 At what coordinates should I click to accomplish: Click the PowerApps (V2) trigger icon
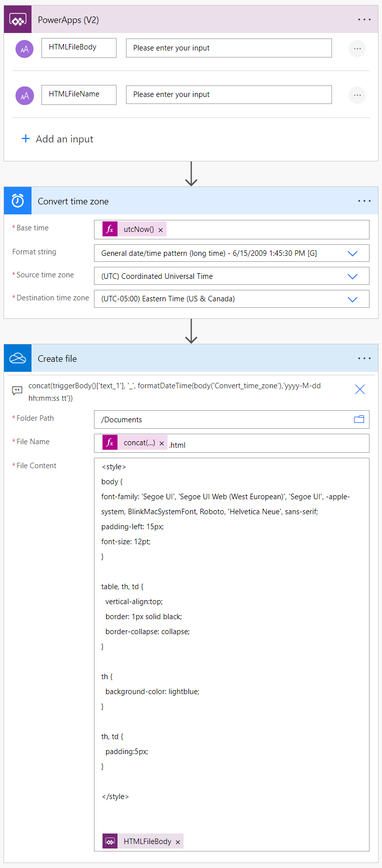17,18
